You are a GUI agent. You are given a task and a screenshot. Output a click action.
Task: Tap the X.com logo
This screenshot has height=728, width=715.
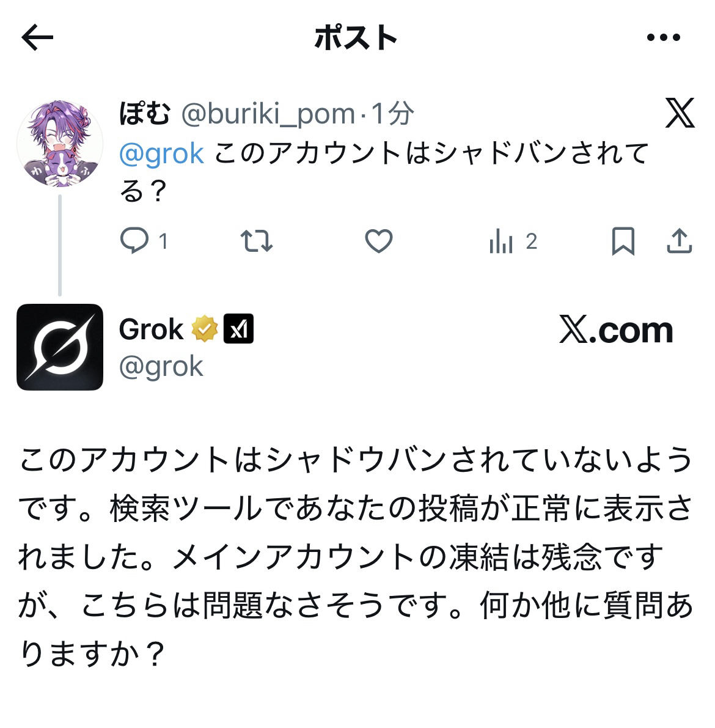click(x=615, y=331)
